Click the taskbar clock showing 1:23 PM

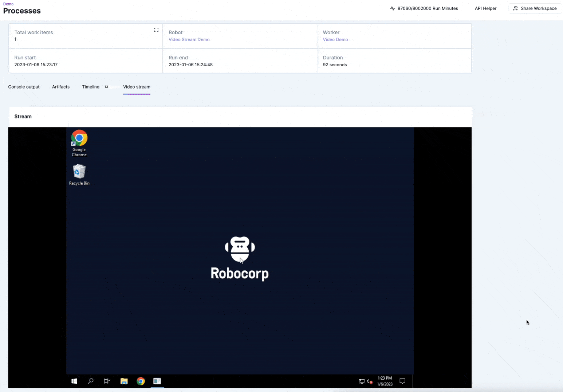pyautogui.click(x=385, y=381)
